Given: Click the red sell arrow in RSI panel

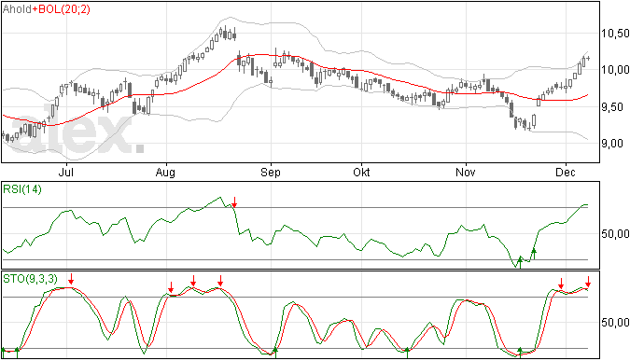Looking at the screenshot, I should pyautogui.click(x=234, y=202).
